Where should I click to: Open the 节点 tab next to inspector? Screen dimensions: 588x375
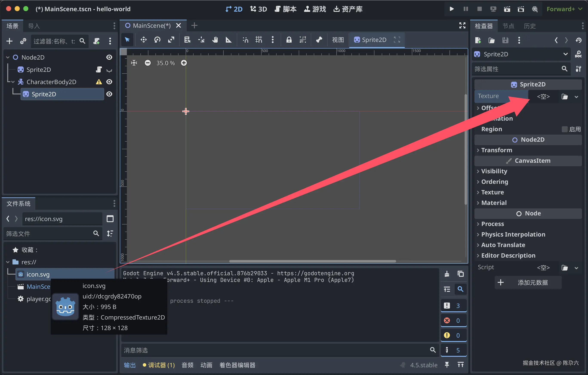pyautogui.click(x=508, y=26)
